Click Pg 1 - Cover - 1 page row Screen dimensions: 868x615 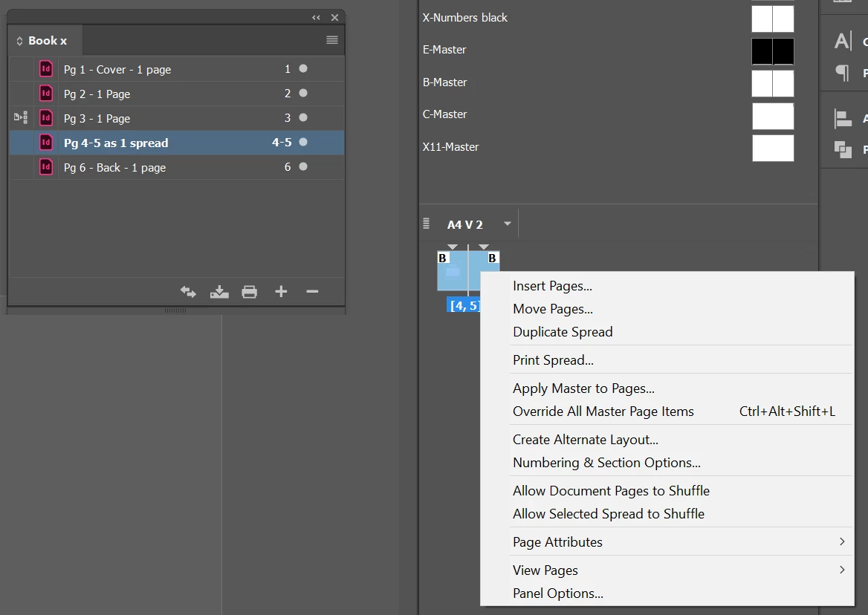pos(177,69)
